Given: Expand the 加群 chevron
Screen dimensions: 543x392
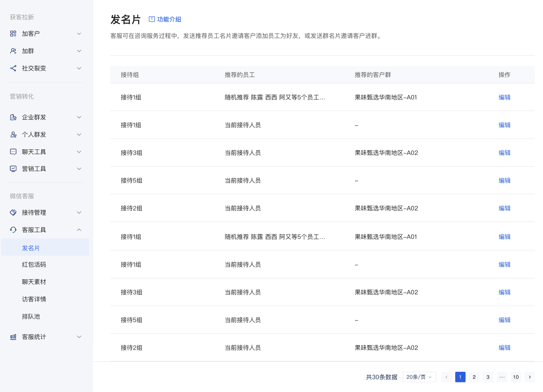Looking at the screenshot, I should pos(79,51).
